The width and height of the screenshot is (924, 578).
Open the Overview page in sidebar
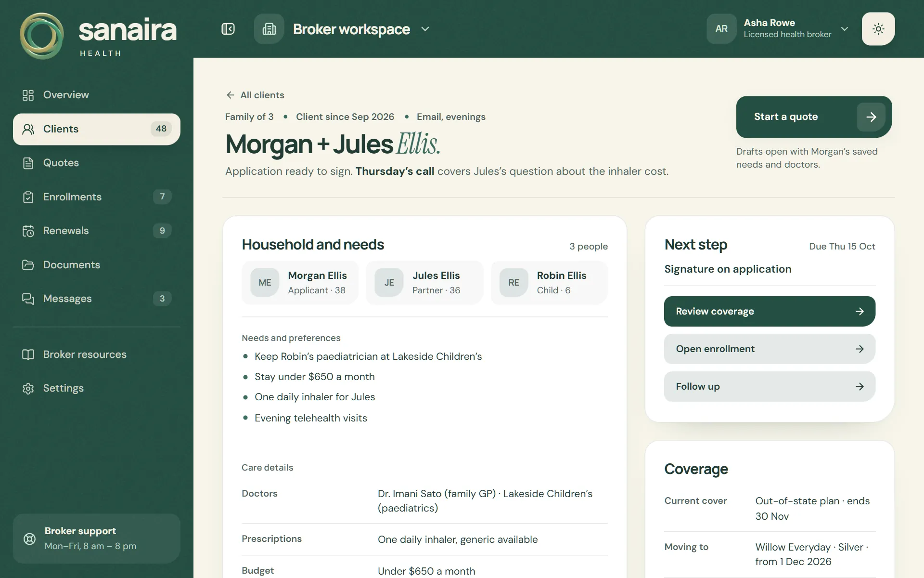click(97, 95)
